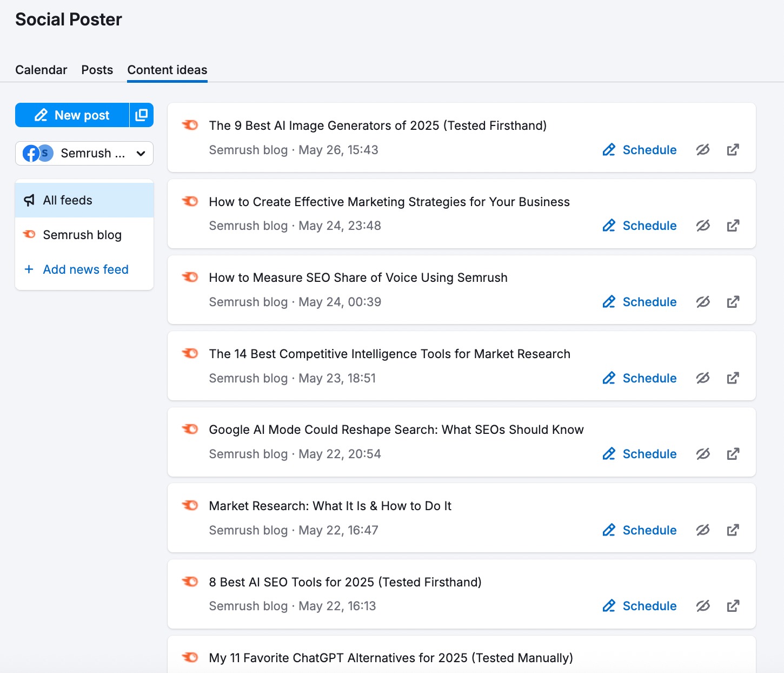Select All feeds in sidebar
784x673 pixels.
68,200
